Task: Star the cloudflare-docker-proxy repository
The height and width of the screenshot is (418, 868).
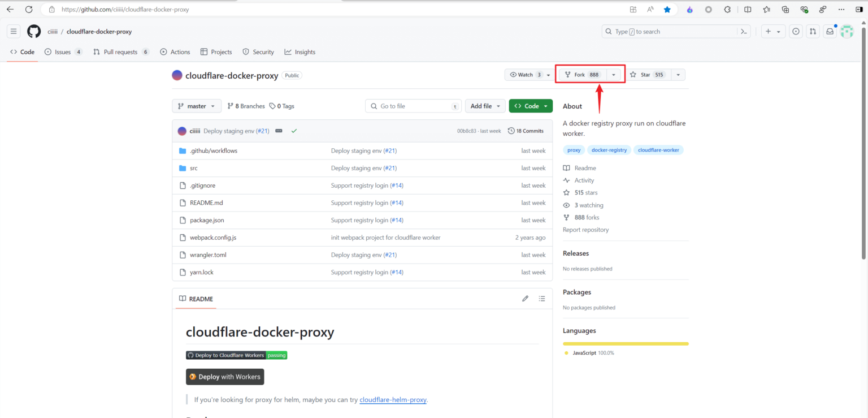Action: pyautogui.click(x=648, y=74)
